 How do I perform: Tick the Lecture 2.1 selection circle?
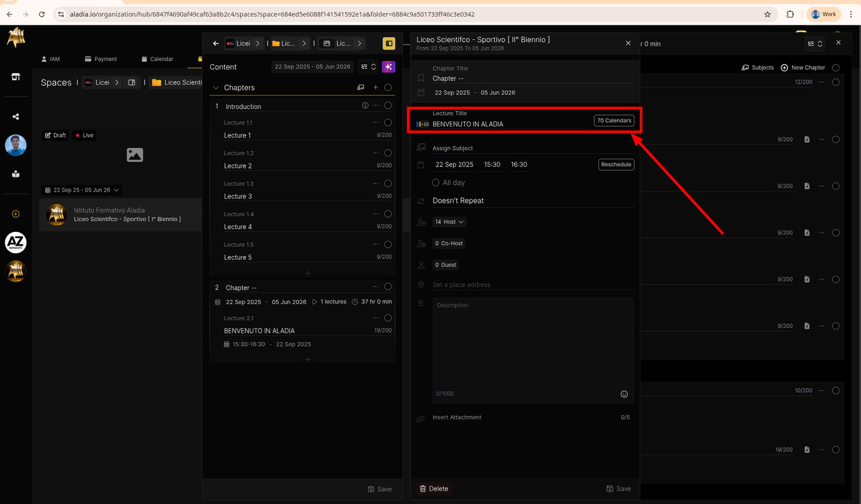(x=388, y=318)
